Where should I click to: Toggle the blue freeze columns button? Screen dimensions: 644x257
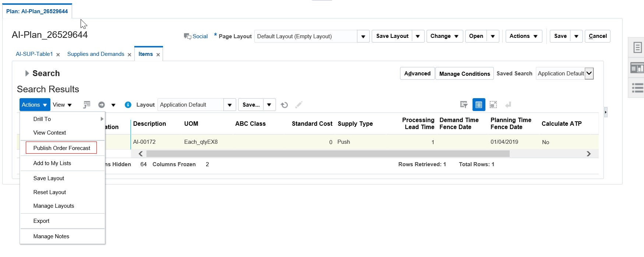pos(478,105)
